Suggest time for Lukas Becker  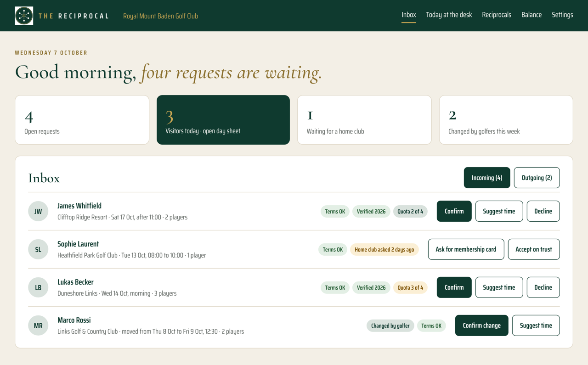[x=499, y=287]
